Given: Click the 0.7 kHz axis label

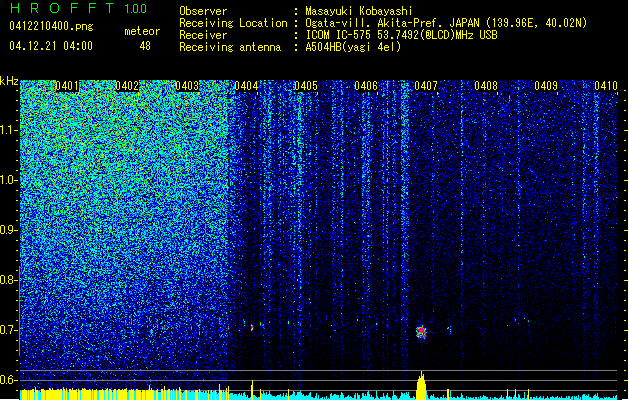Looking at the screenshot, I should [8, 330].
